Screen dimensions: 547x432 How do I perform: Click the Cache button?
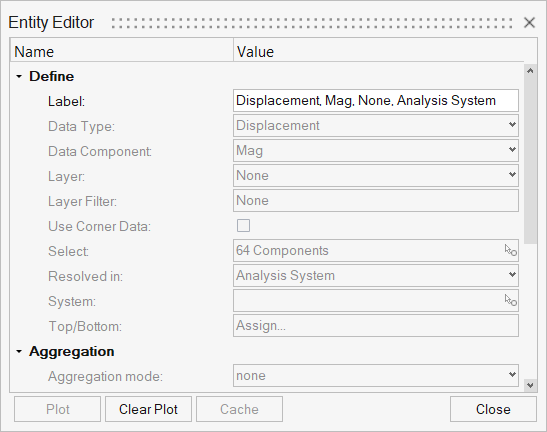[239, 409]
